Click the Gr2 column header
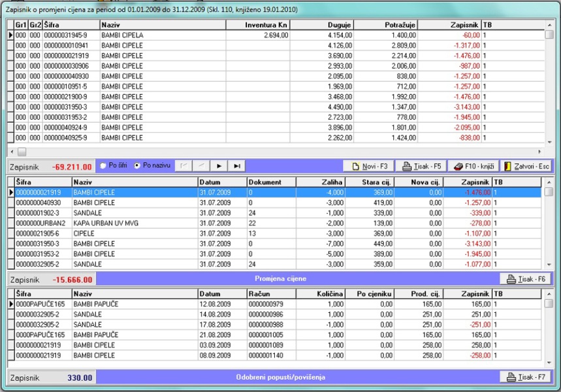The image size is (561, 392). tap(35, 25)
